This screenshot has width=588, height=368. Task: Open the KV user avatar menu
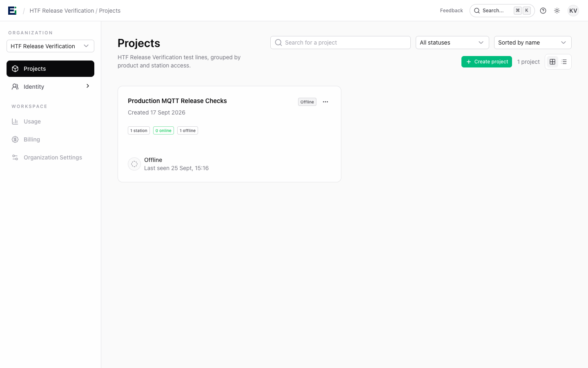[573, 11]
